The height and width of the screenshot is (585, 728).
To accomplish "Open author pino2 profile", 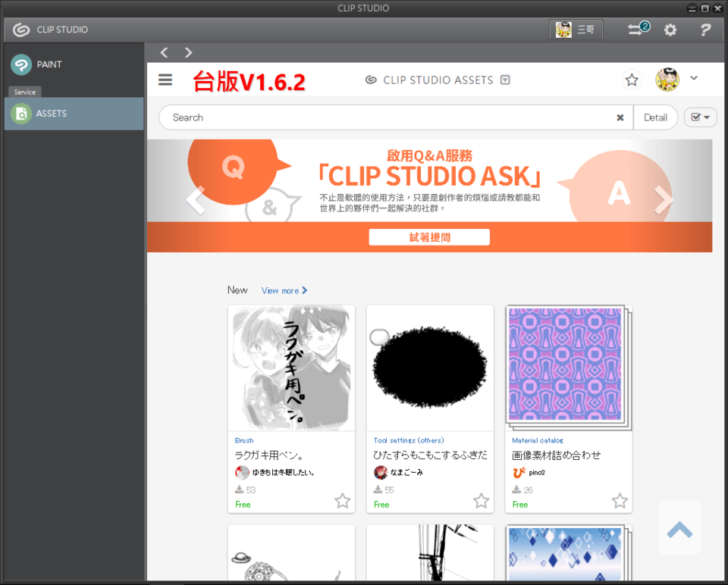I will tap(529, 472).
